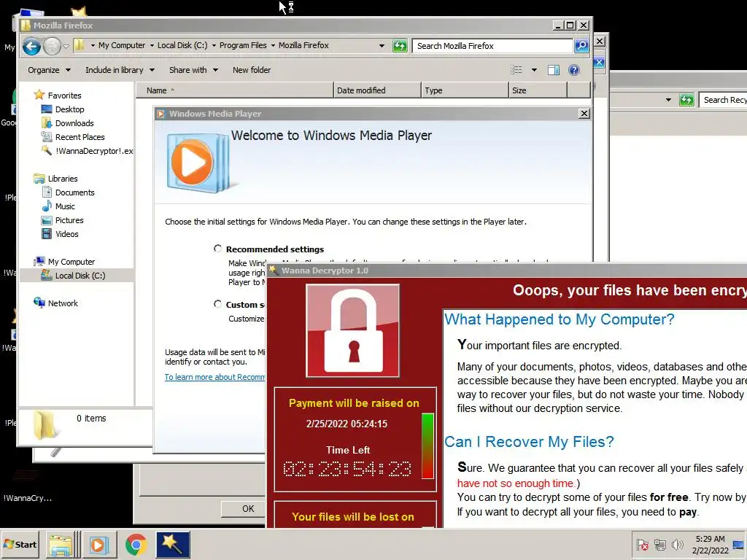Click the blue Help icon
Screen dimensions: 747x560
point(574,70)
